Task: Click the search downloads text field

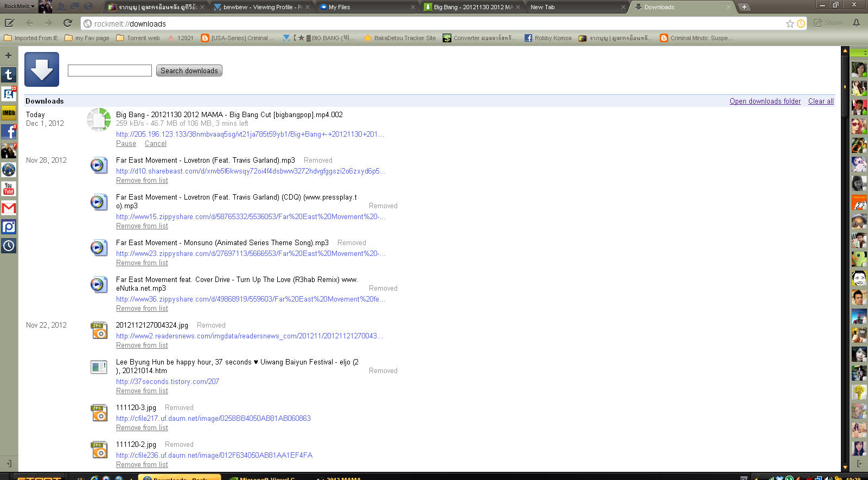Action: (110, 71)
